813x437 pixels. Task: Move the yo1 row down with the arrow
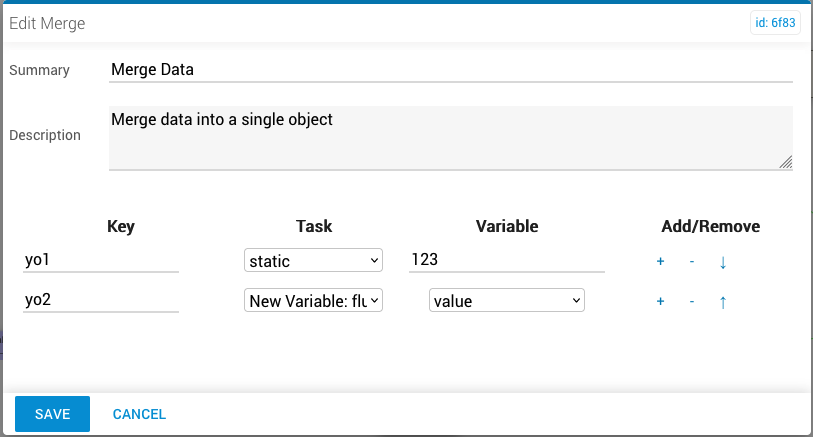723,262
